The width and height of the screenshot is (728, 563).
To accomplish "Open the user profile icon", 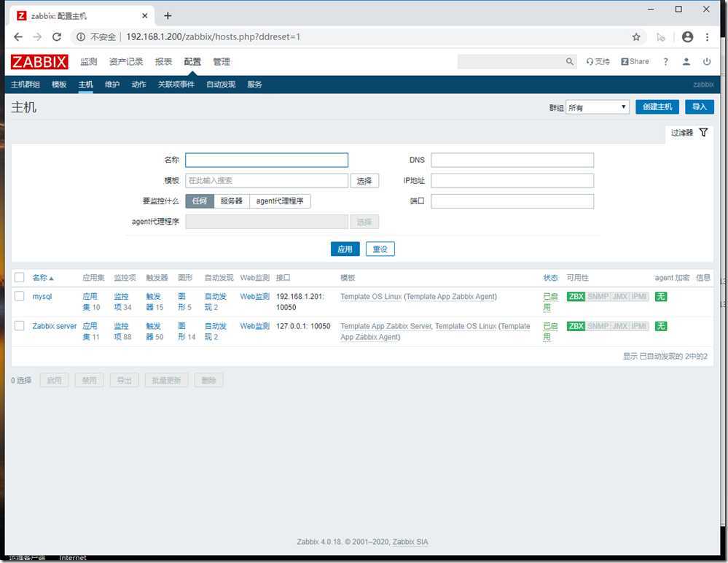I will point(686,62).
